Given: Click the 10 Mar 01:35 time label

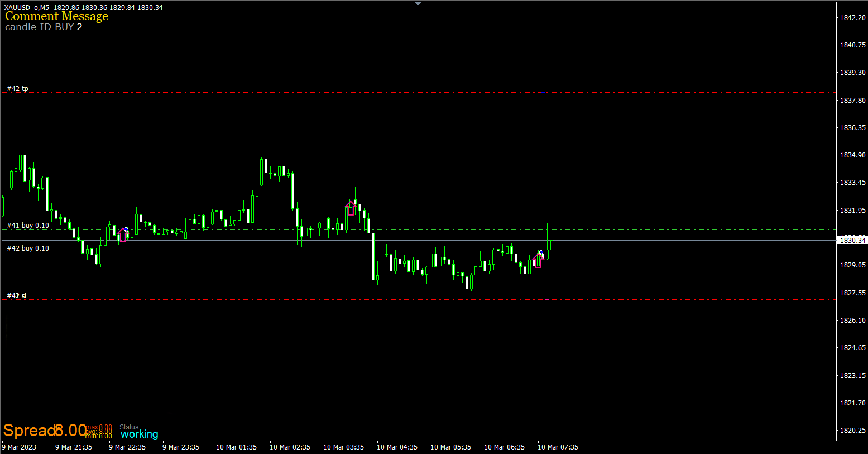Looking at the screenshot, I should (237, 447).
